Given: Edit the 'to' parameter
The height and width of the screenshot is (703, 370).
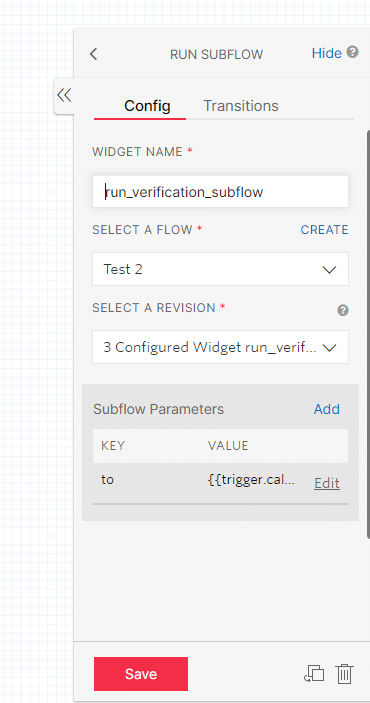Looking at the screenshot, I should pyautogui.click(x=327, y=483).
